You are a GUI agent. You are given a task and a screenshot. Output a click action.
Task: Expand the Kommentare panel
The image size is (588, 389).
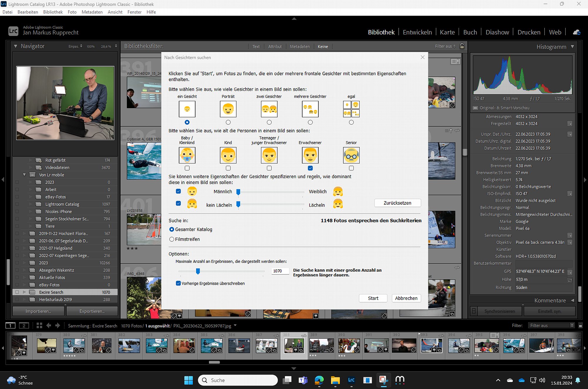pyautogui.click(x=572, y=300)
